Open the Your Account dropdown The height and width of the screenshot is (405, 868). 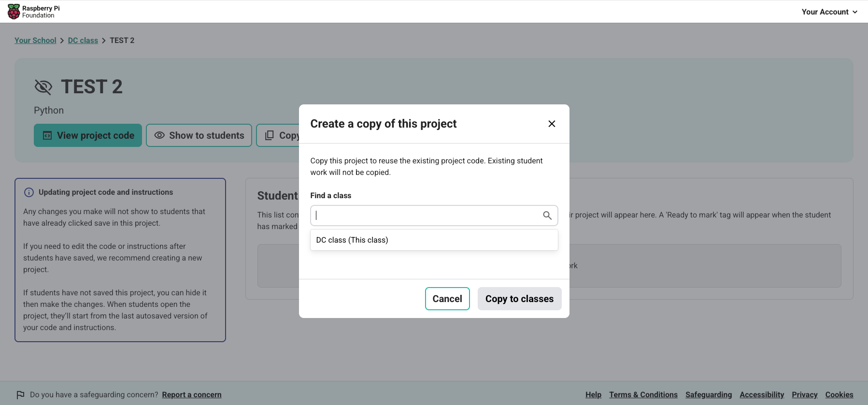tap(829, 12)
